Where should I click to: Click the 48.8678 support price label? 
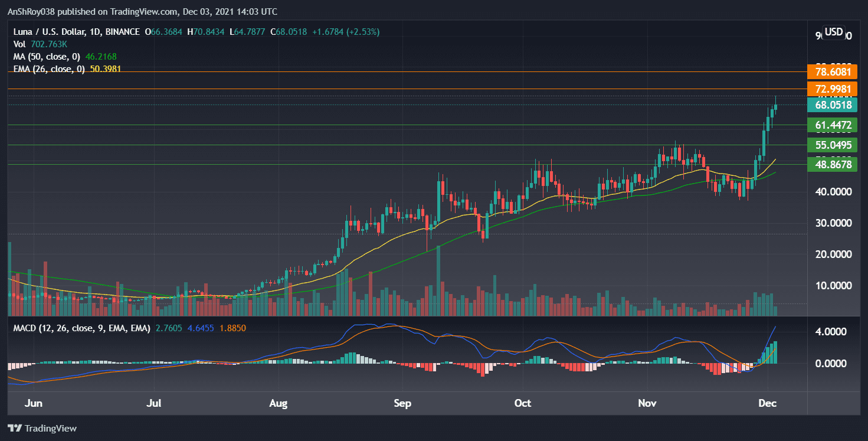pyautogui.click(x=832, y=164)
